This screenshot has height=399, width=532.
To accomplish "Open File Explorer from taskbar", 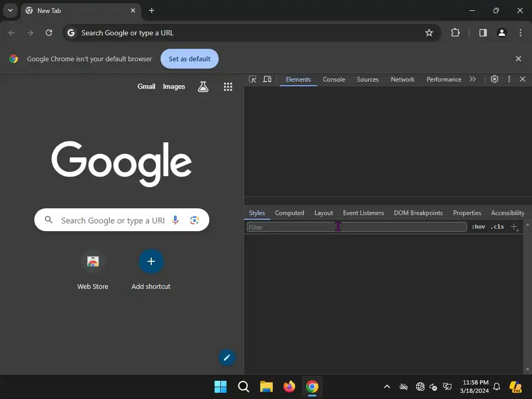I will 267,387.
